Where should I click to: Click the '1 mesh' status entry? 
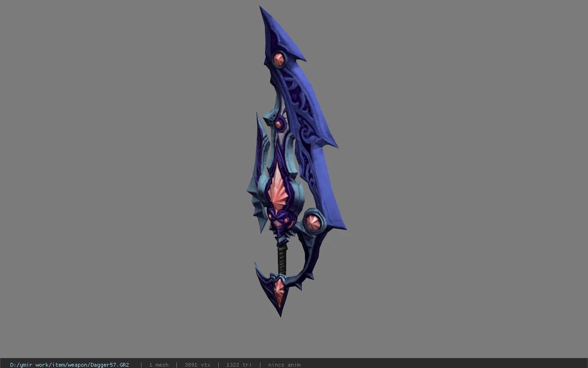158,365
